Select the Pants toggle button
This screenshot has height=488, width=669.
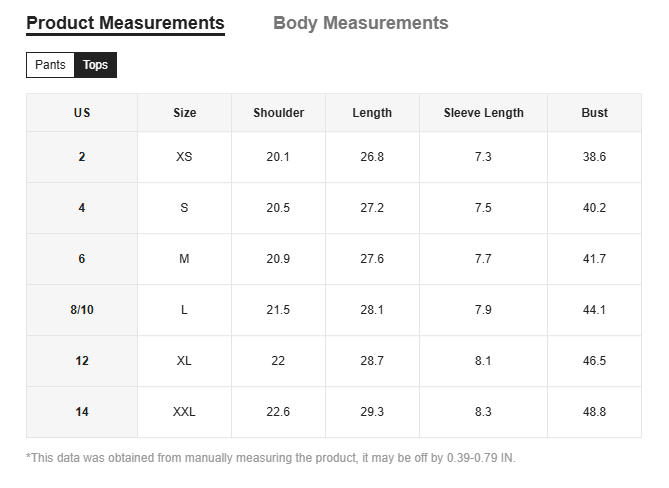coord(50,65)
